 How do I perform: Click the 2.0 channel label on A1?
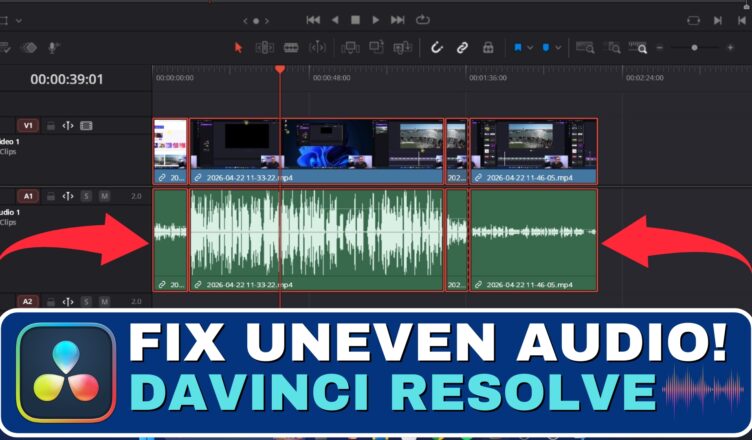pyautogui.click(x=136, y=196)
